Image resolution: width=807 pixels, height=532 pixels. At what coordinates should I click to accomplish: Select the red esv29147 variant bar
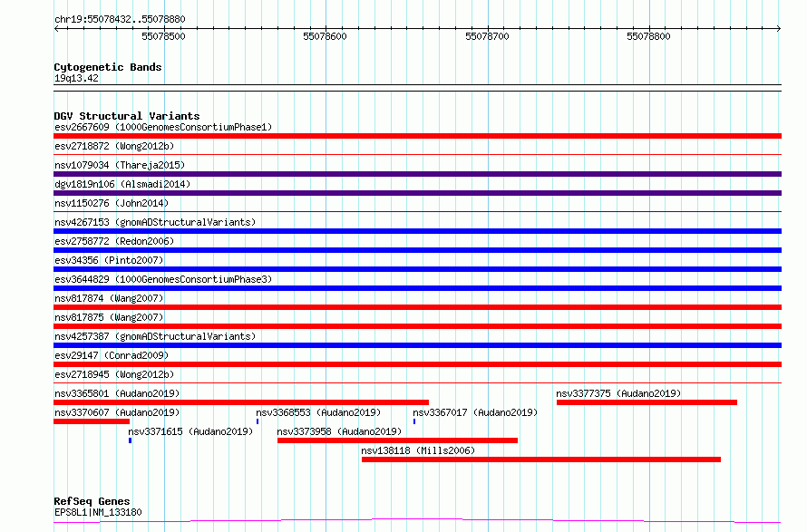point(417,364)
